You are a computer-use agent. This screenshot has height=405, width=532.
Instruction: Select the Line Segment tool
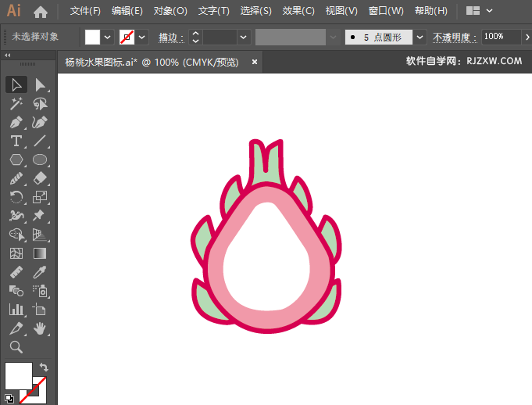40,141
